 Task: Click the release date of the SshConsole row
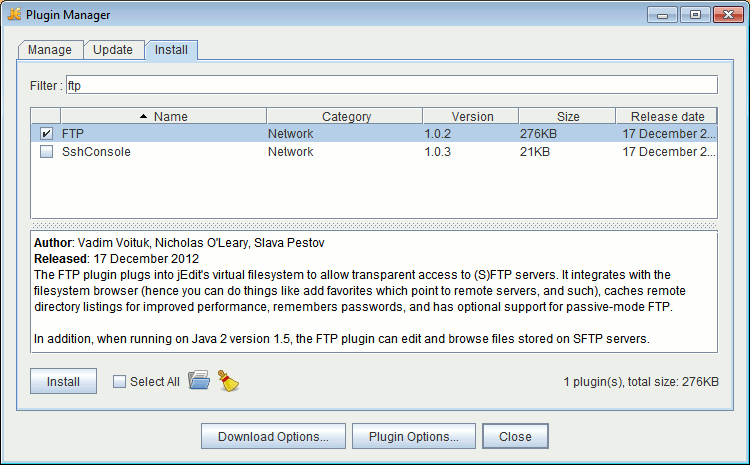pos(669,152)
